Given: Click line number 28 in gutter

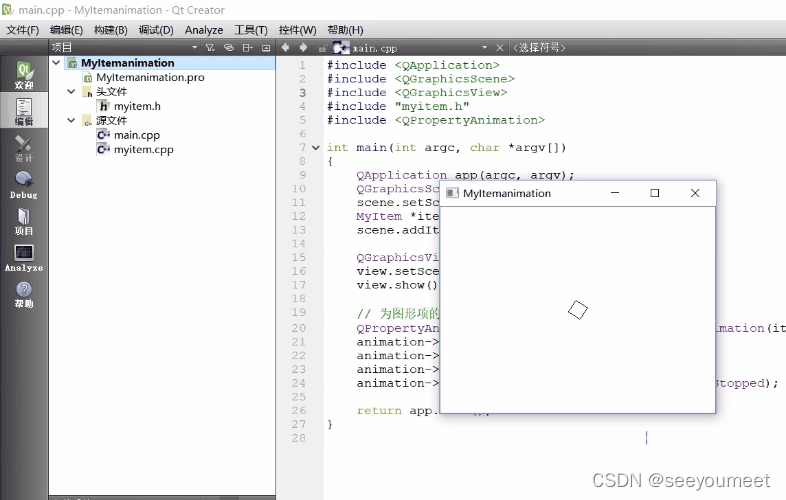Looking at the screenshot, I should tap(299, 438).
